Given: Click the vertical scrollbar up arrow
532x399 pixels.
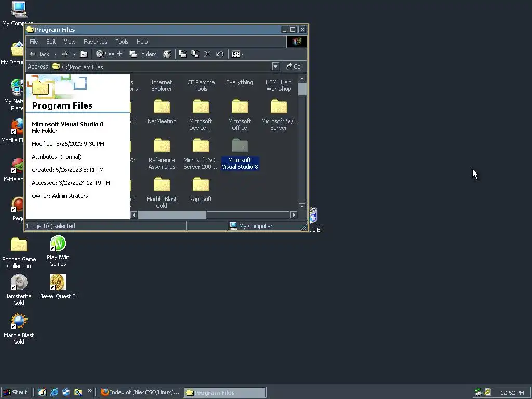Looking at the screenshot, I should (302, 78).
